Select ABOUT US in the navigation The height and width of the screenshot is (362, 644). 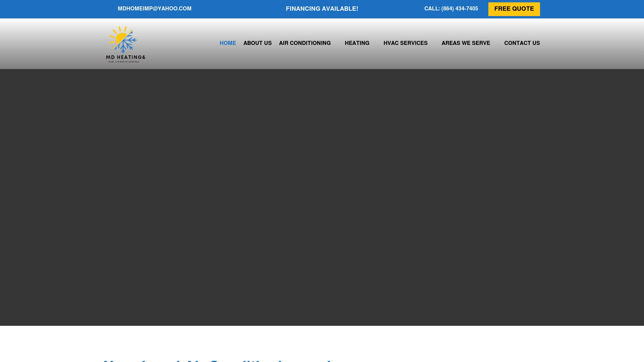257,43
